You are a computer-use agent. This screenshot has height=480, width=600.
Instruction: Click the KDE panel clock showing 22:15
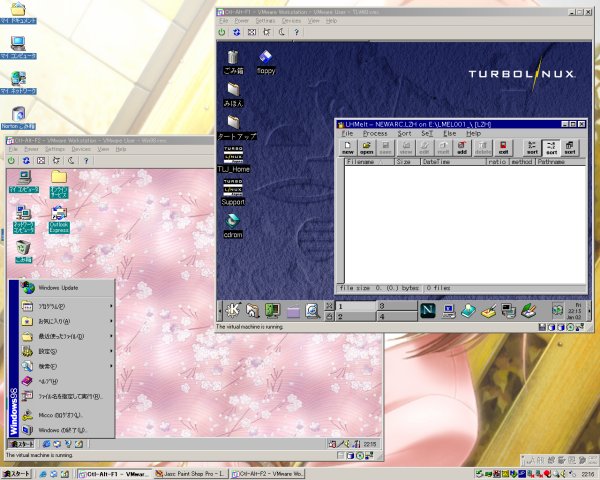pos(575,310)
